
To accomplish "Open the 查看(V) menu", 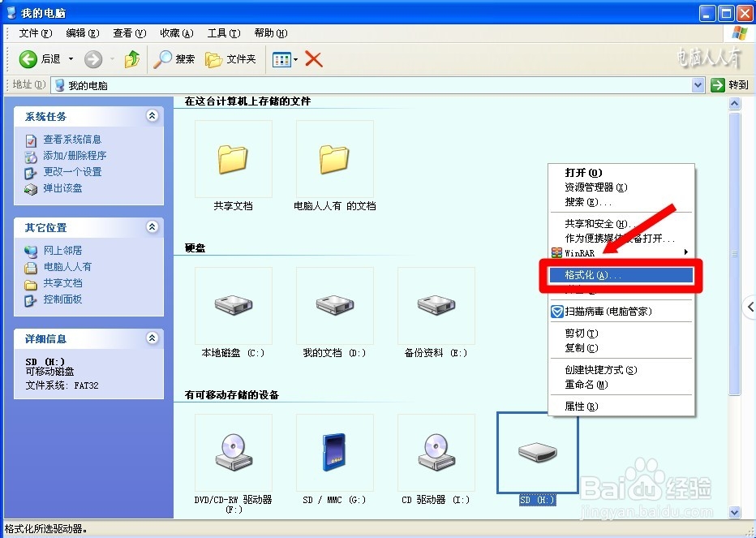I will [130, 32].
